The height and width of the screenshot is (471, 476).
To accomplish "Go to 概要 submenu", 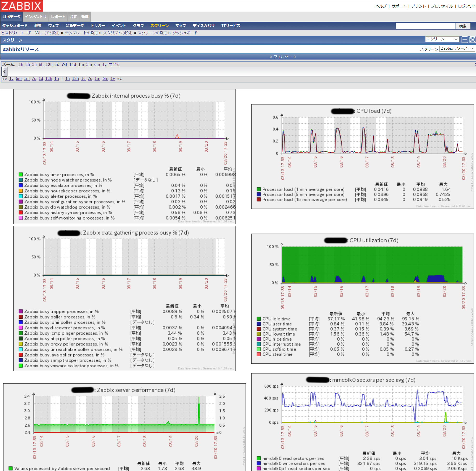I will [38, 26].
